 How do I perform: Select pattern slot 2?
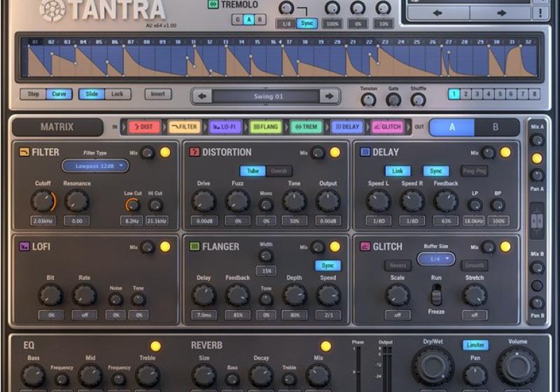click(465, 94)
